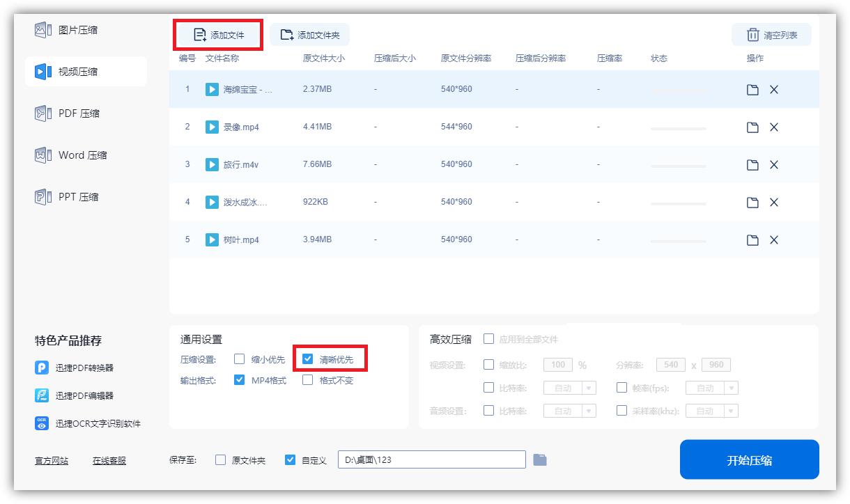Screen dimensions: 850x504
Task: Click the progress bar of 录像.mp4
Action: click(679, 128)
